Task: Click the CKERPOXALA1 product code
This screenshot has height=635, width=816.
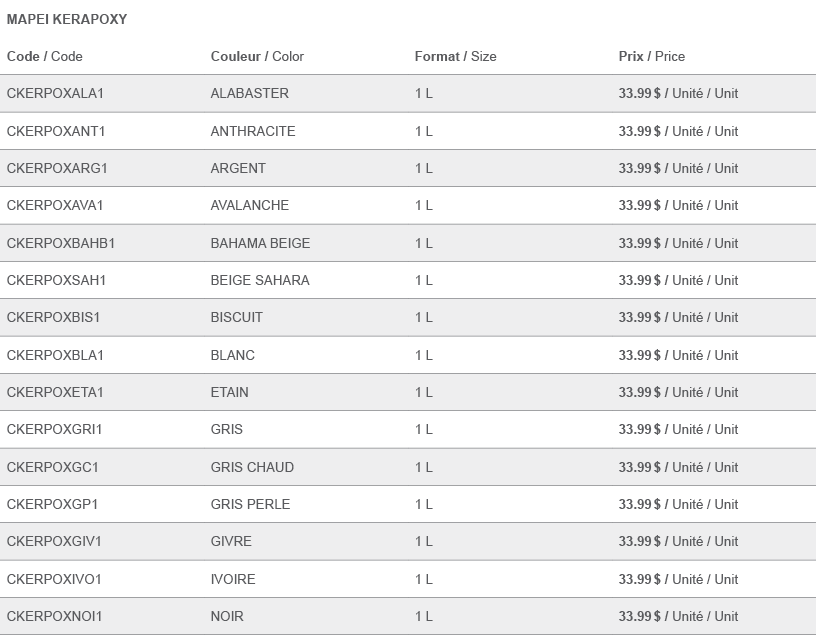Action: (55, 93)
